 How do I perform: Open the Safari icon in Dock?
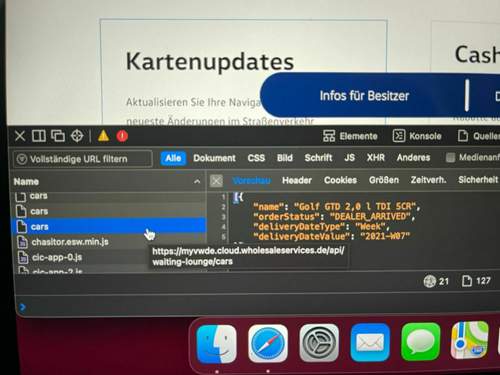(x=268, y=343)
